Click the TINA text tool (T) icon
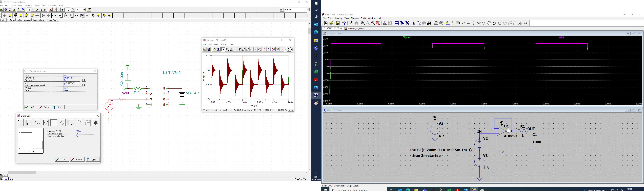This screenshot has height=191, width=644. (x=41, y=10)
